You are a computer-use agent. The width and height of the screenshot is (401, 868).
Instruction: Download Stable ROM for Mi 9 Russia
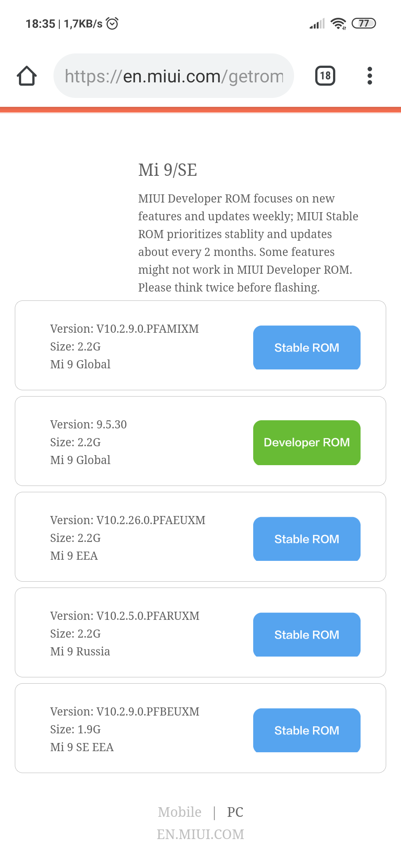(x=307, y=635)
